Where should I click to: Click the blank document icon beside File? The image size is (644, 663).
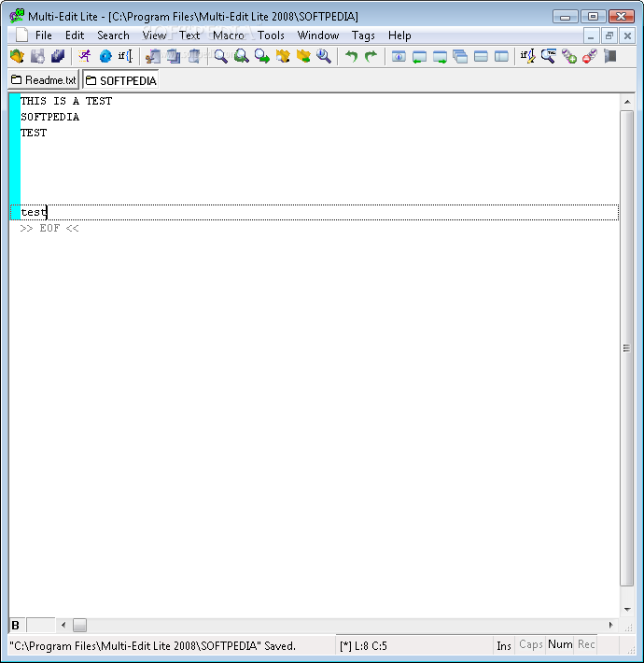pyautogui.click(x=22, y=35)
